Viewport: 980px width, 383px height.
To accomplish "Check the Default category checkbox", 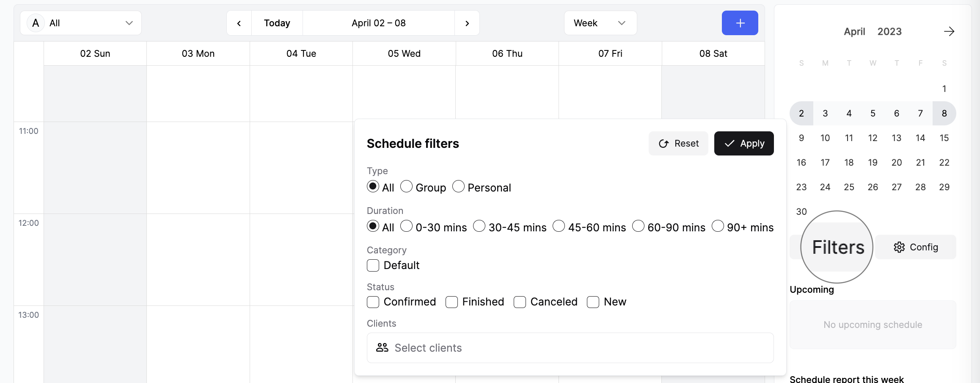I will 373,265.
